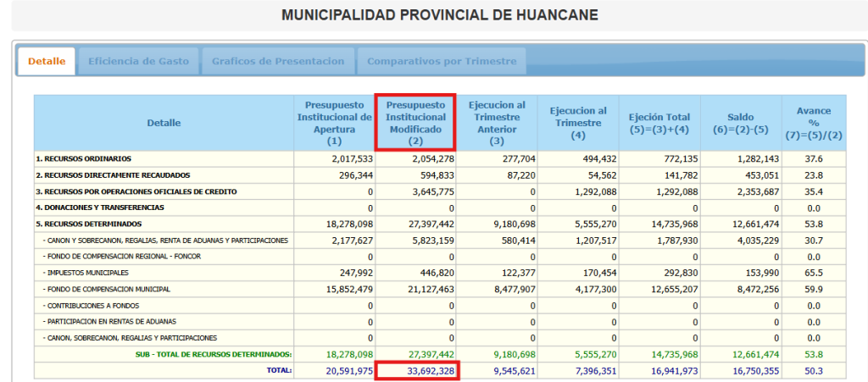The width and height of the screenshot is (868, 382).
Task: Click the Avance % column header
Action: click(x=814, y=123)
